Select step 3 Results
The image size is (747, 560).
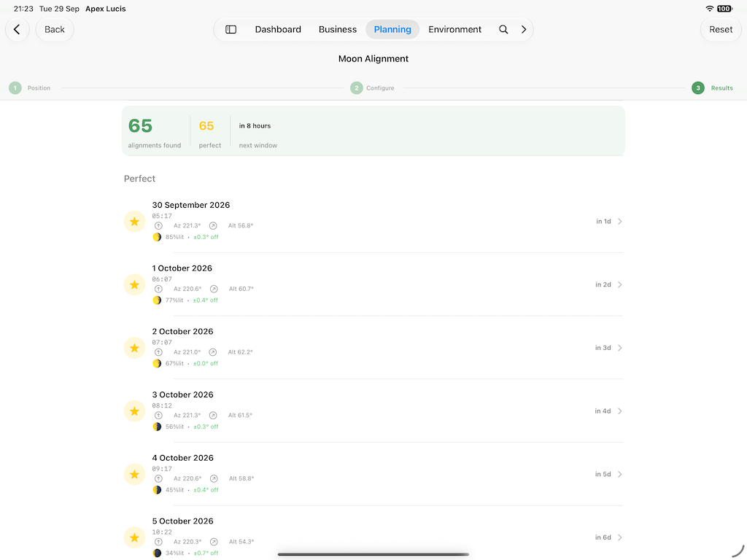[712, 88]
